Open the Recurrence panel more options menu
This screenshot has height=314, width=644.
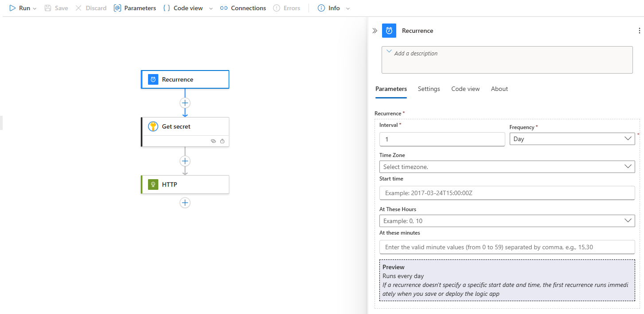[x=639, y=31]
